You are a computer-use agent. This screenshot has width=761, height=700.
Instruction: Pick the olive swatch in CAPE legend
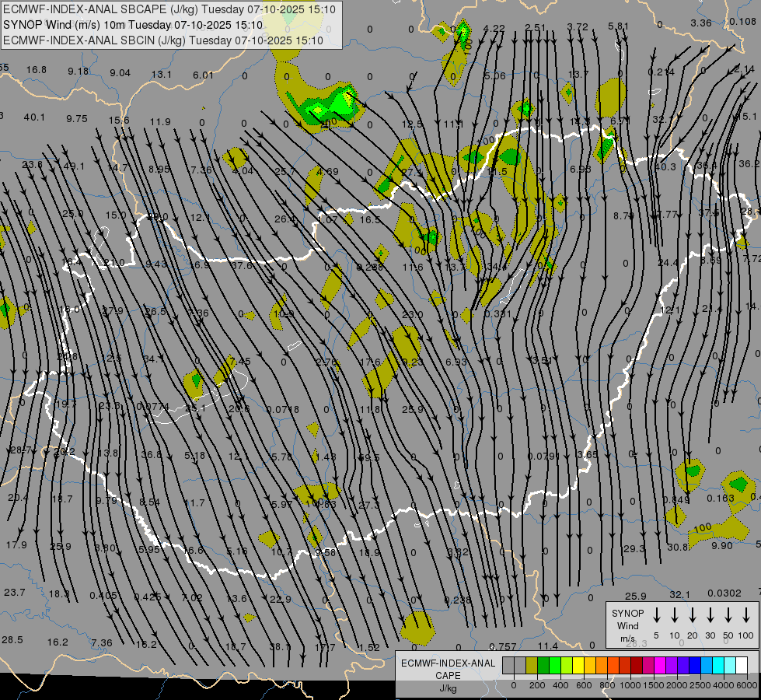pyautogui.click(x=532, y=665)
